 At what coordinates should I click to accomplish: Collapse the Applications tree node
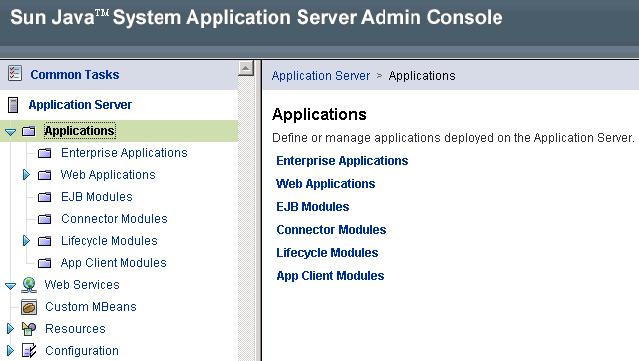click(11, 132)
